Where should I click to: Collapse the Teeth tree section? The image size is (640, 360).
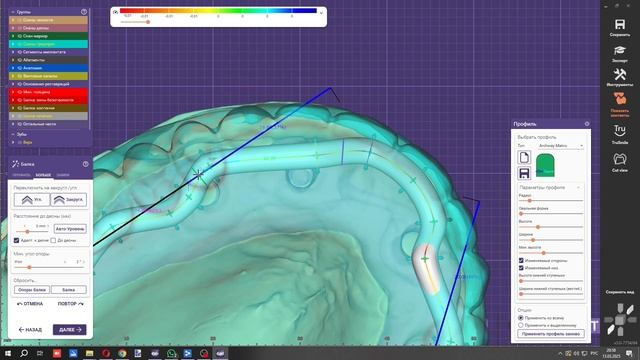point(13,134)
